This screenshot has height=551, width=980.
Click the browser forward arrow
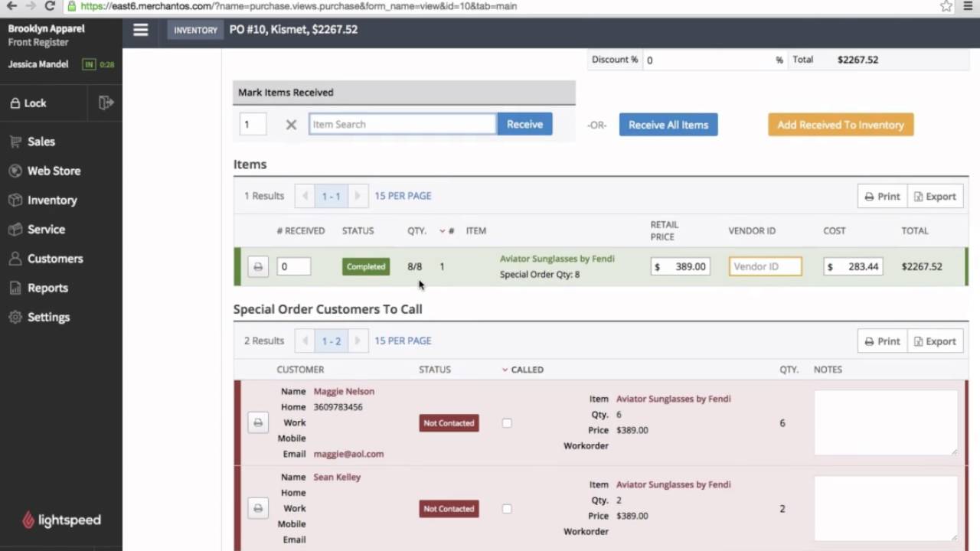(x=31, y=6)
